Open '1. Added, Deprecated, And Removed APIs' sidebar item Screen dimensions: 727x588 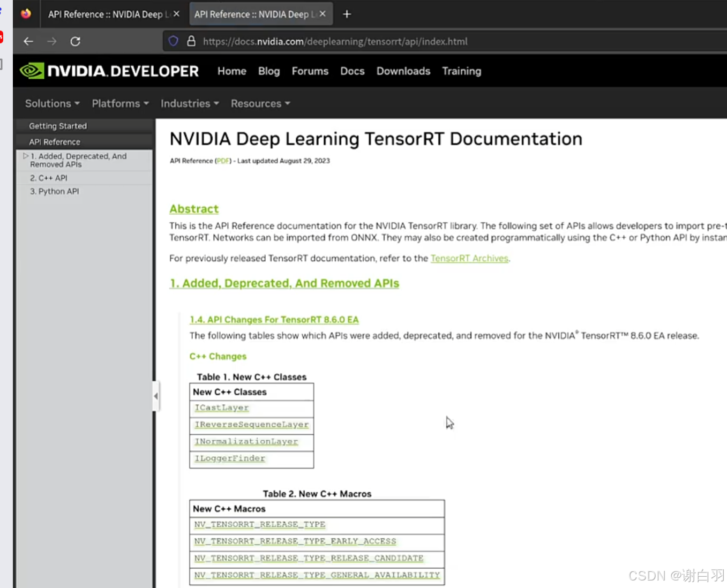click(78, 160)
